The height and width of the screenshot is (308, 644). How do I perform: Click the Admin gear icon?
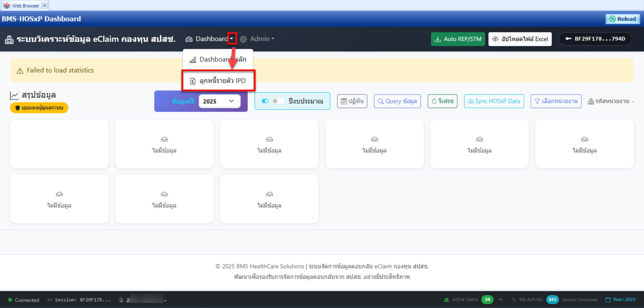[x=244, y=39]
